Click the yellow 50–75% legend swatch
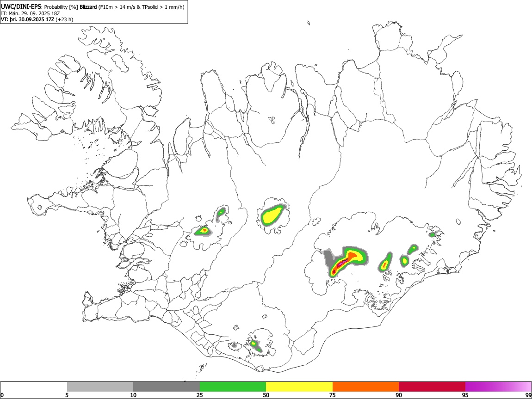 pos(299,387)
